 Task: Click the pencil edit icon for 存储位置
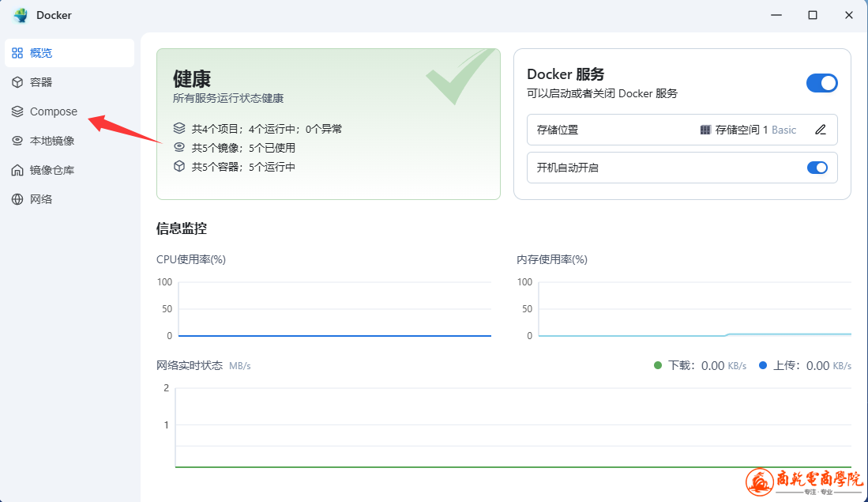pos(821,130)
